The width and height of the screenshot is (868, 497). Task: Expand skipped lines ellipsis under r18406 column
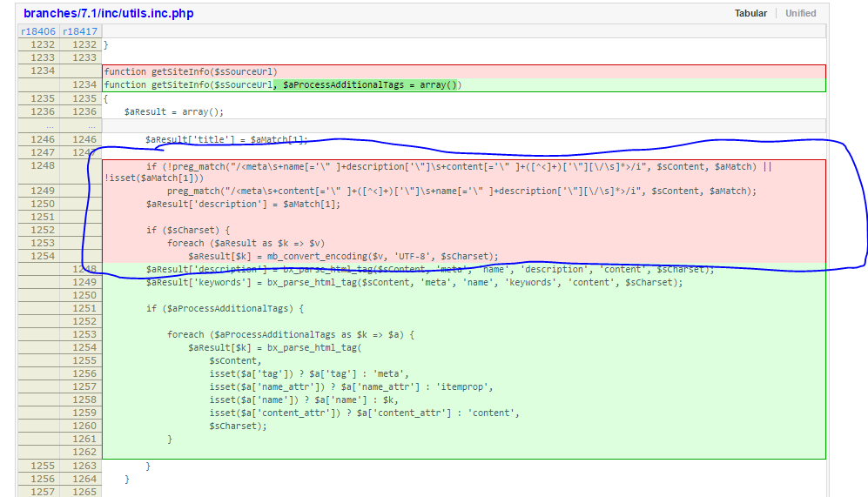pos(37,125)
